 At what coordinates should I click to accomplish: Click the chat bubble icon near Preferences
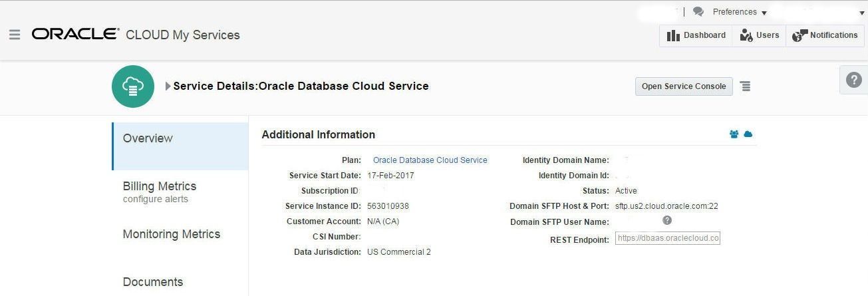[698, 12]
